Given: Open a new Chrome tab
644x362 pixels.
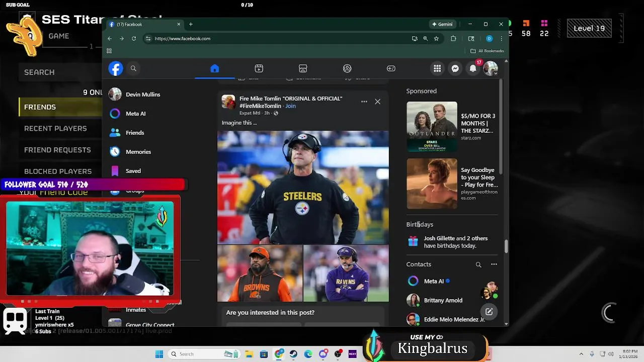Looking at the screenshot, I should 191,24.
